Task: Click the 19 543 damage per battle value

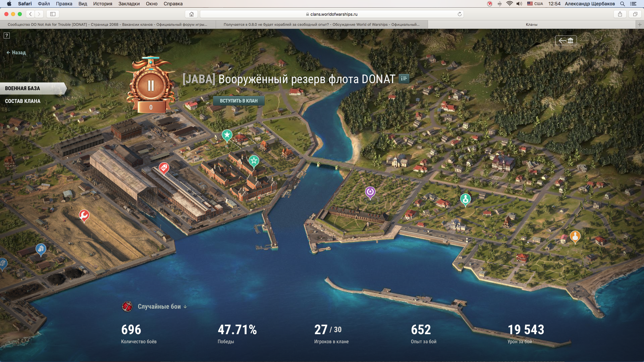Action: (x=526, y=330)
